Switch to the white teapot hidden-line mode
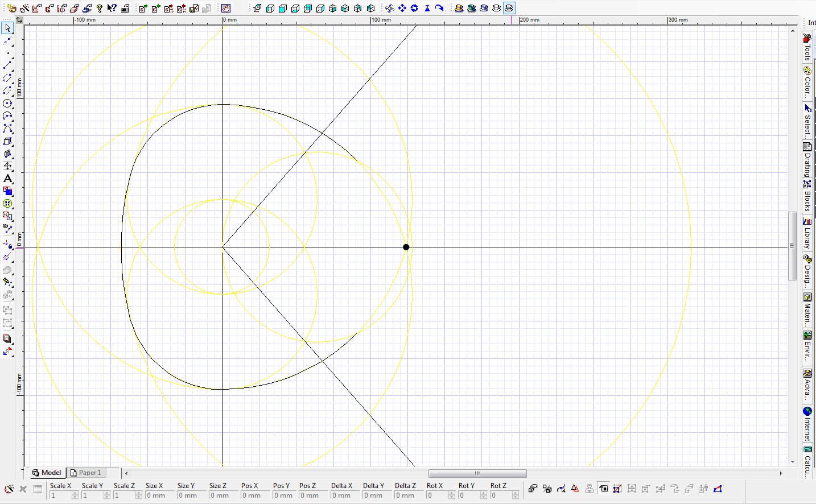 pos(496,9)
